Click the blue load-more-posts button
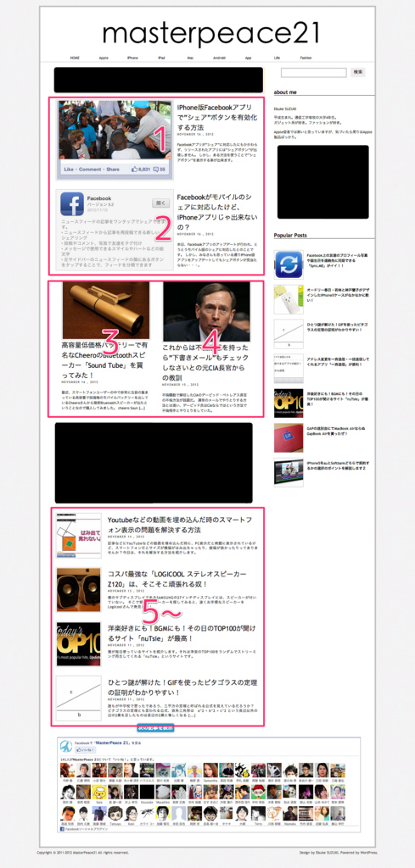415x868 pixels. (156, 728)
